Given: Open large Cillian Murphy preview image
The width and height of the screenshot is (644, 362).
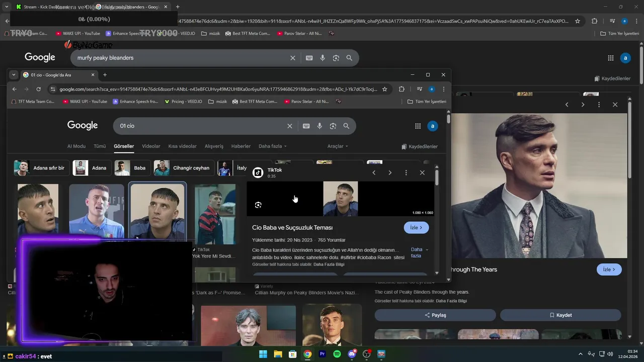Looking at the screenshot, I should click(539, 186).
